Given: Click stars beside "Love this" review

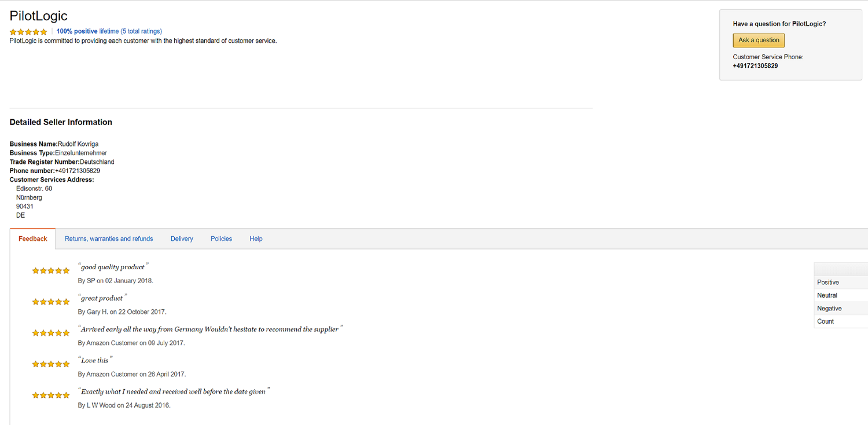Looking at the screenshot, I should tap(51, 364).
